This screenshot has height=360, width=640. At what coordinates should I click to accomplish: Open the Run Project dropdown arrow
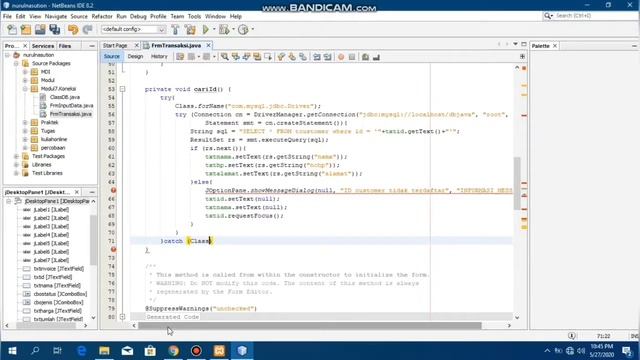coord(214,29)
